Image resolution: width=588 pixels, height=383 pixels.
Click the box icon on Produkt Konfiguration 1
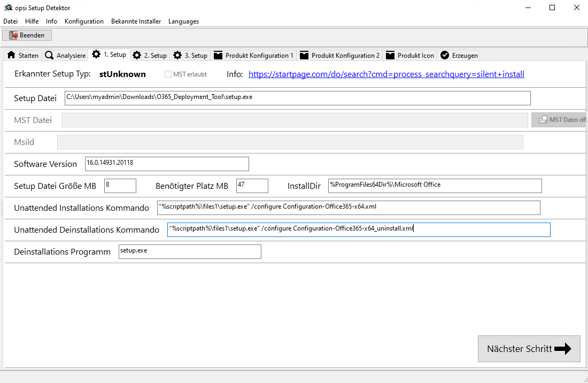tap(218, 55)
